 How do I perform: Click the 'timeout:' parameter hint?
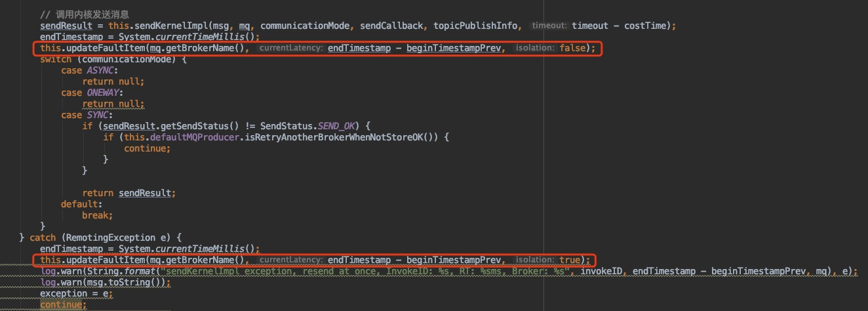(x=549, y=26)
